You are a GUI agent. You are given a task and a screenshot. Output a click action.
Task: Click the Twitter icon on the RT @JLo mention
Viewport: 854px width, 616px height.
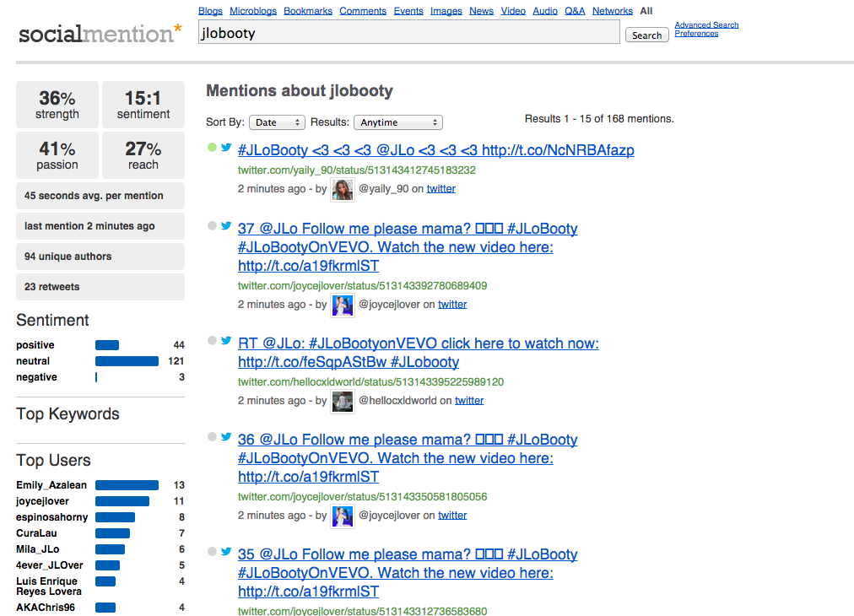coord(226,341)
